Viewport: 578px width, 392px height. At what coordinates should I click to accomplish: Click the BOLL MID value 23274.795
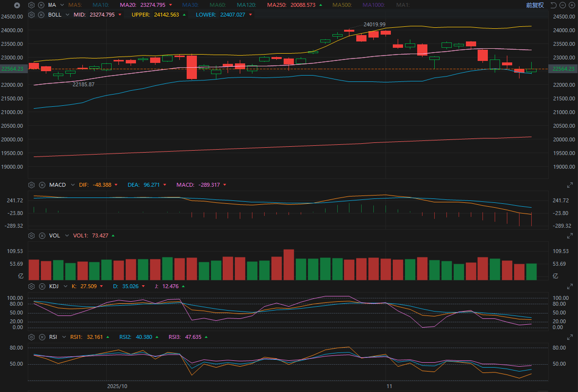pyautogui.click(x=102, y=15)
